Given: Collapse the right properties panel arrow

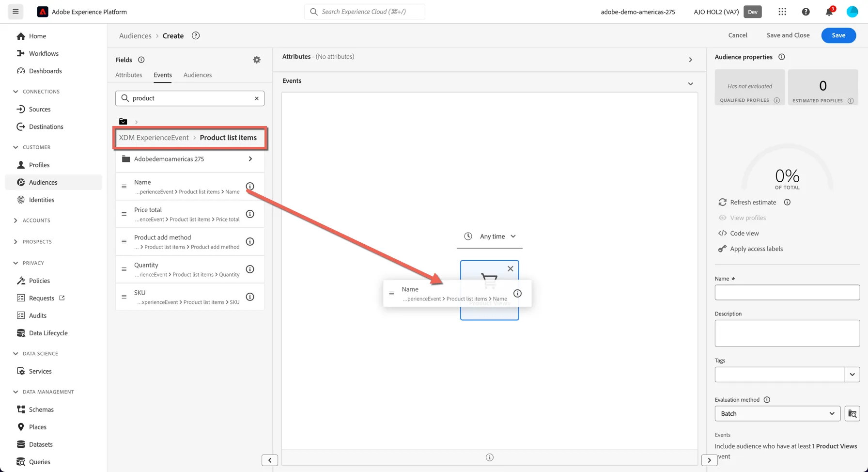Looking at the screenshot, I should 709,460.
